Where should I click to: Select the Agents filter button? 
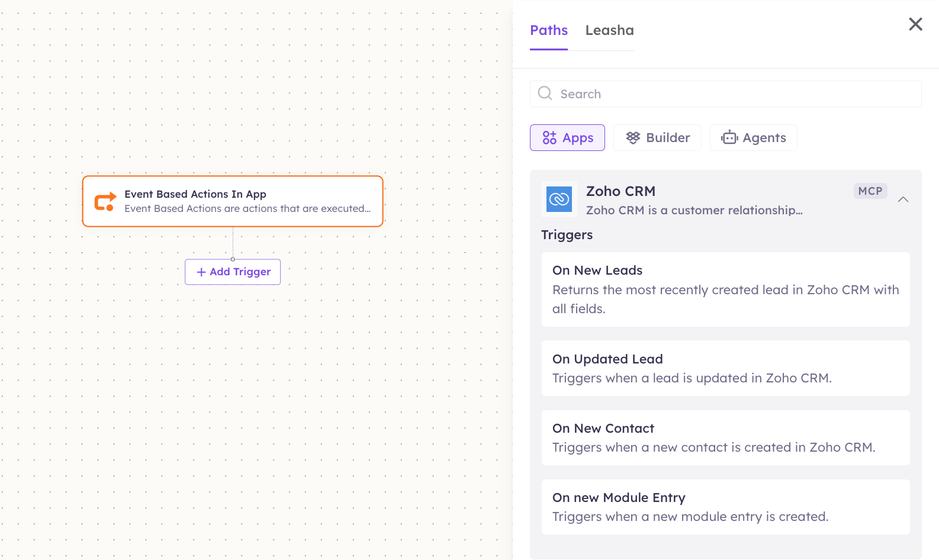(753, 138)
